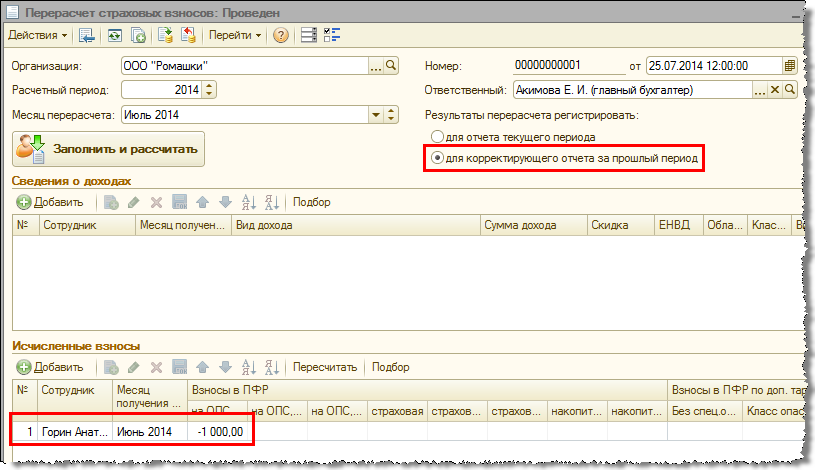Open the Перейти dropdown menu
The width and height of the screenshot is (815, 470).
(x=234, y=35)
